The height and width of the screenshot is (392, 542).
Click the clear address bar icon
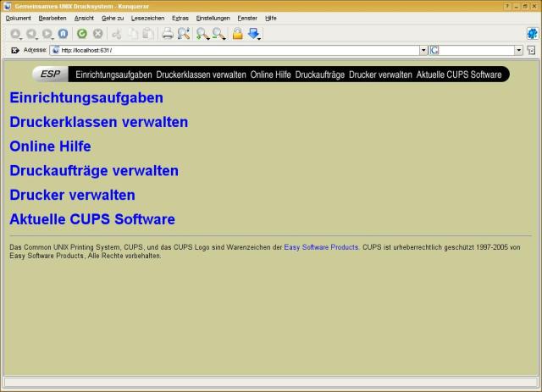coord(15,51)
